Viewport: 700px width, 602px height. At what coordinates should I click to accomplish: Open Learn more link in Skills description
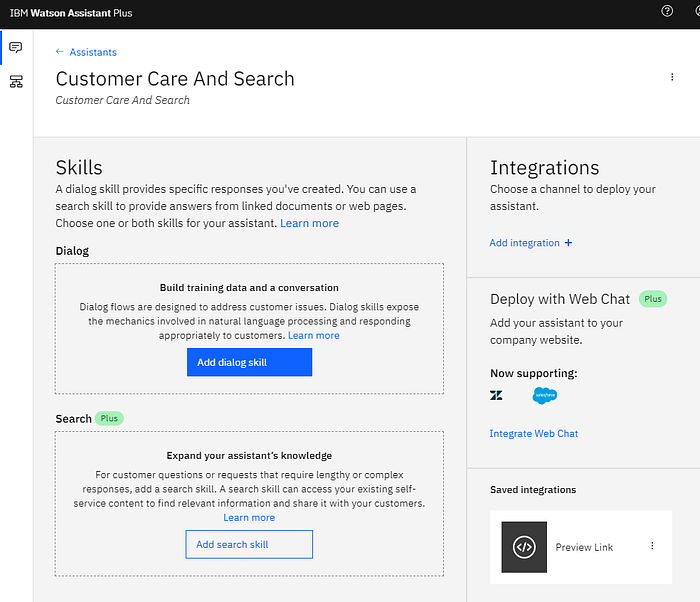coord(309,223)
